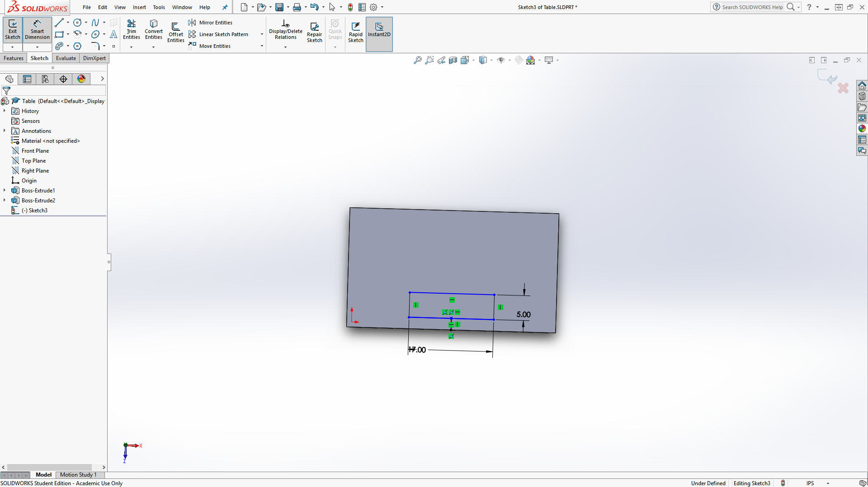Open the Insert menu
868x487 pixels.
[x=139, y=7]
